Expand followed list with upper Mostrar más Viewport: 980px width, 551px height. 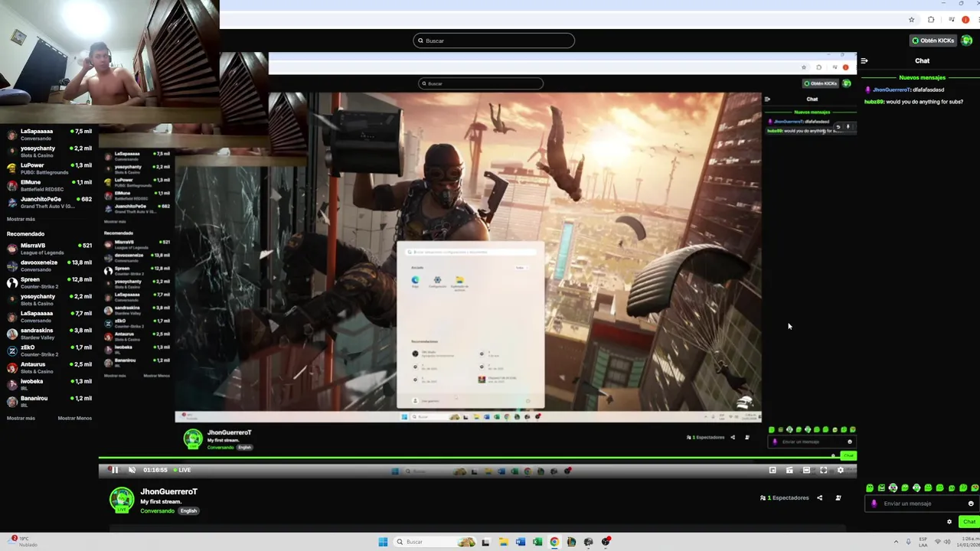point(21,219)
